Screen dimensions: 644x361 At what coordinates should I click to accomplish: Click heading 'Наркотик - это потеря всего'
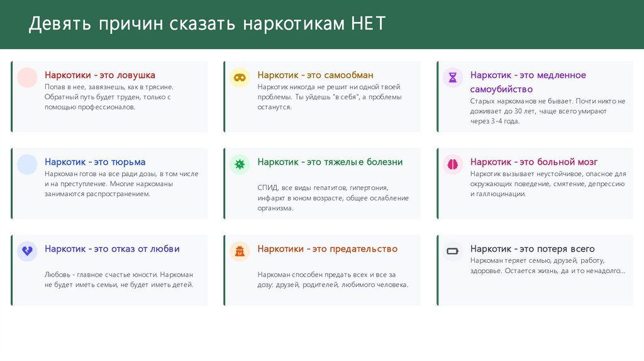pos(532,249)
